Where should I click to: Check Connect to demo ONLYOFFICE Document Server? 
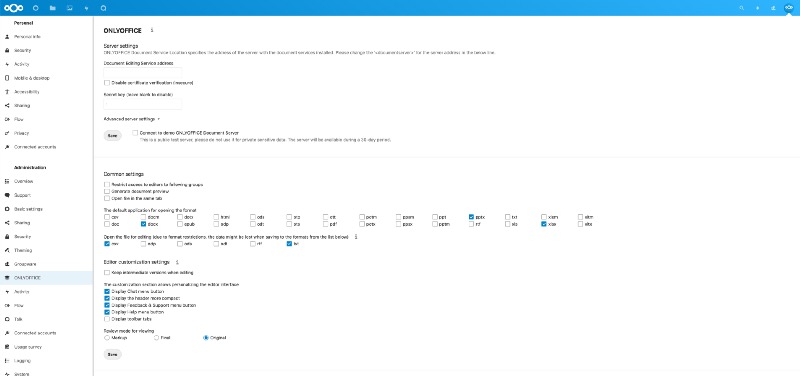pos(135,133)
